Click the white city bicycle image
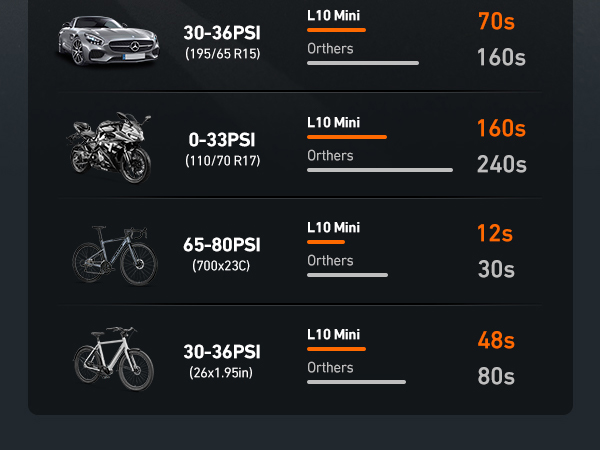The image size is (600, 450). tap(114, 358)
